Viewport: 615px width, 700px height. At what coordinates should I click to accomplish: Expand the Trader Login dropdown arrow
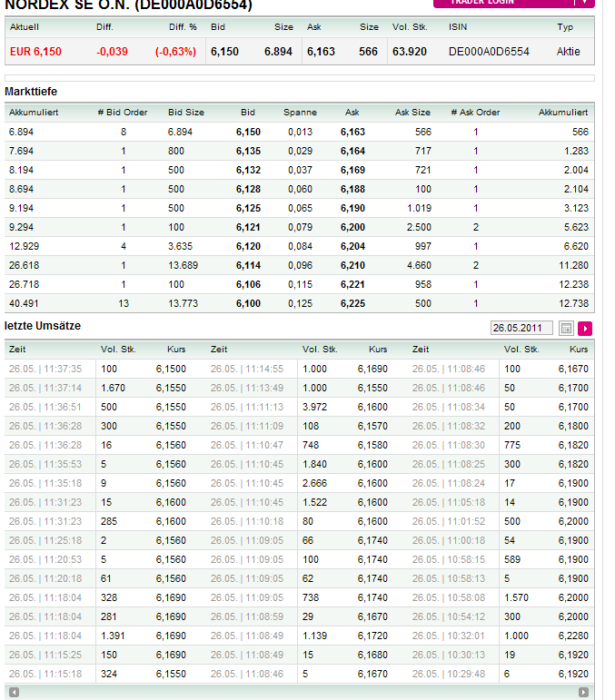(x=584, y=3)
